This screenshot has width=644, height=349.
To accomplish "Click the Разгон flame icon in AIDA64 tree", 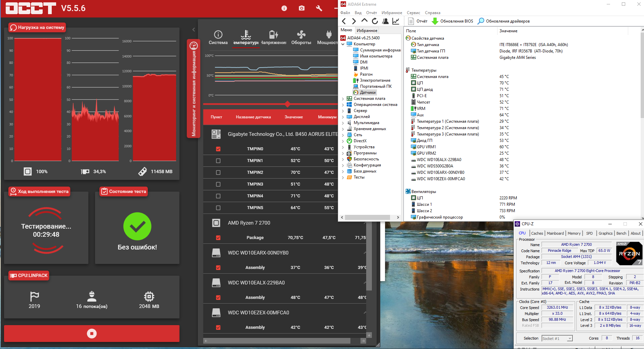I will coord(356,74).
